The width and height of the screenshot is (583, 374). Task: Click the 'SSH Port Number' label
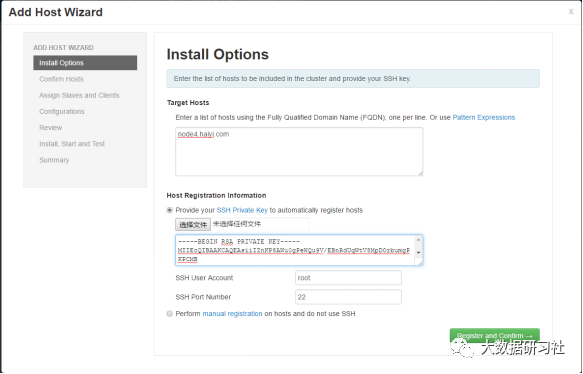coord(203,297)
